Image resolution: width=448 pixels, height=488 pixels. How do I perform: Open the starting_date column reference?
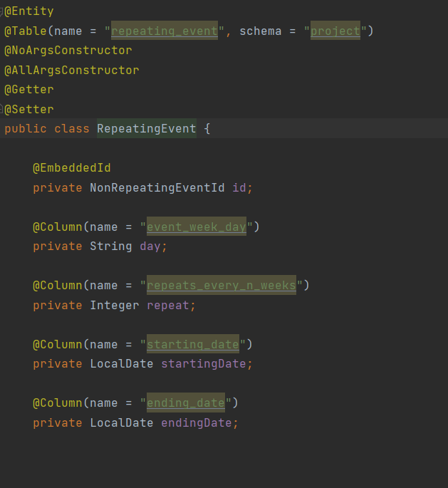[x=192, y=345]
